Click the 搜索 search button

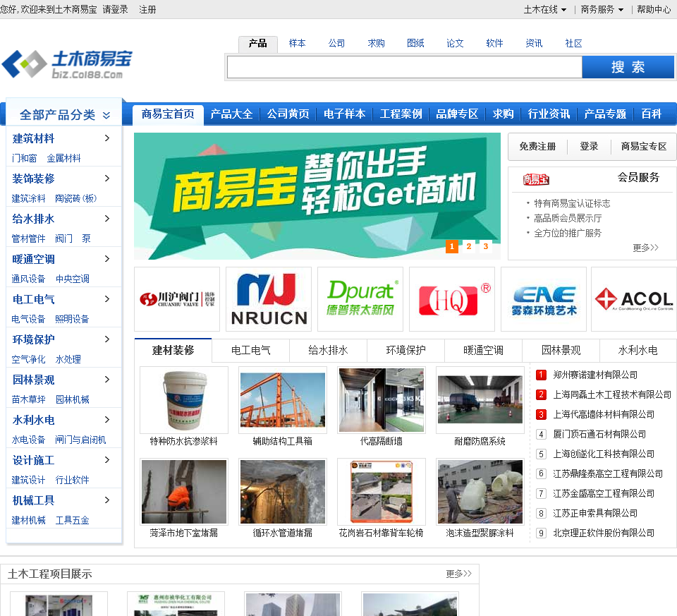(x=628, y=67)
